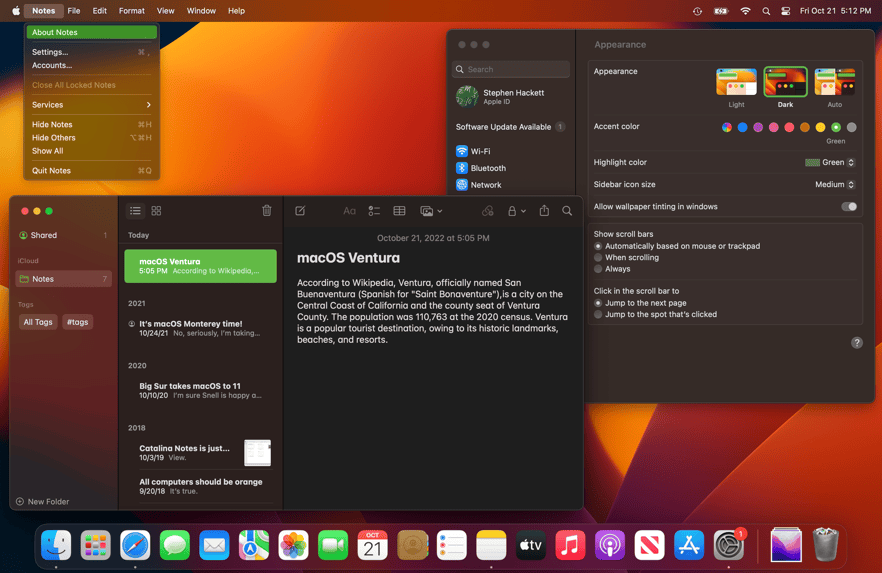
Task: Open Maps from the Dock
Action: (254, 545)
